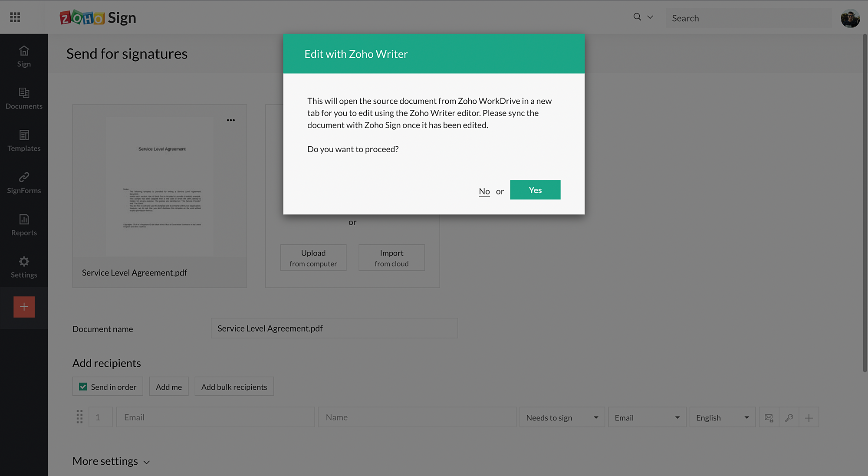Viewport: 868px width, 476px height.
Task: Click Upload from computer button
Action: (313, 258)
